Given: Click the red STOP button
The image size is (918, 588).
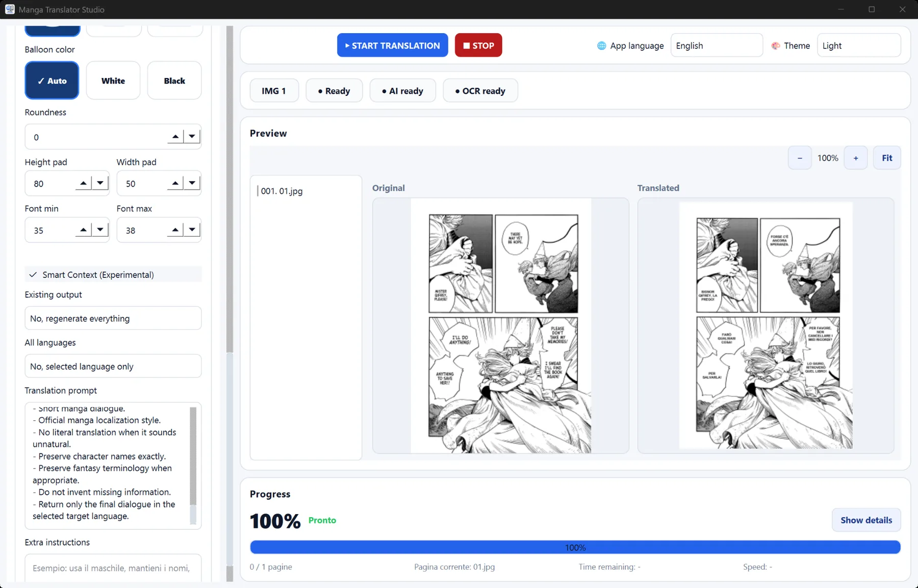Looking at the screenshot, I should (x=478, y=45).
